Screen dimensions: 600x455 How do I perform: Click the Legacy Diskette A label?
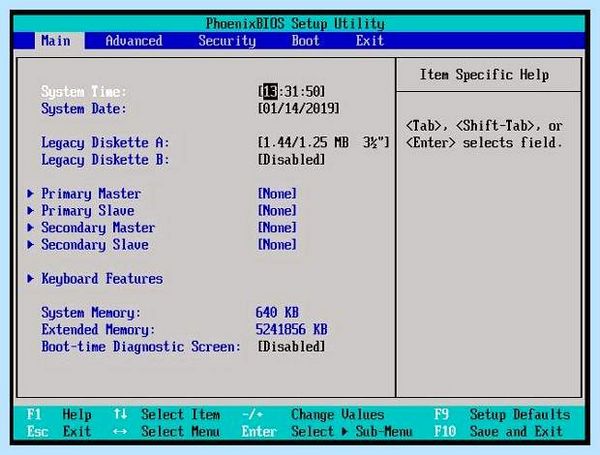tap(105, 143)
